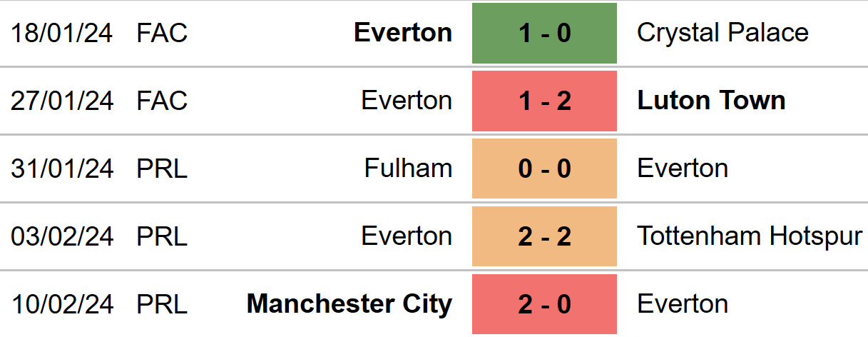Click PRL label in Fulham row
Screen dimensions: 868x337
162,168
